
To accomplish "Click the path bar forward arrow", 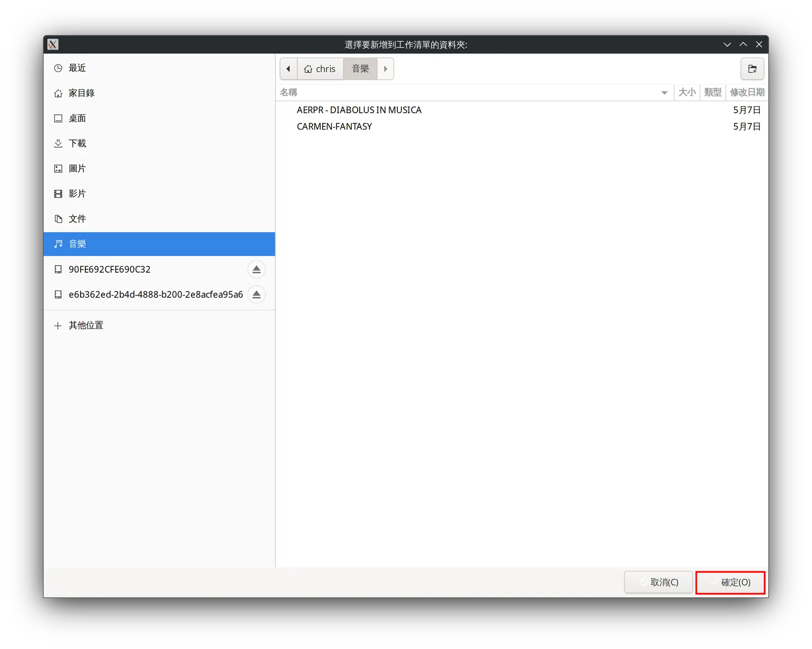I will click(386, 69).
